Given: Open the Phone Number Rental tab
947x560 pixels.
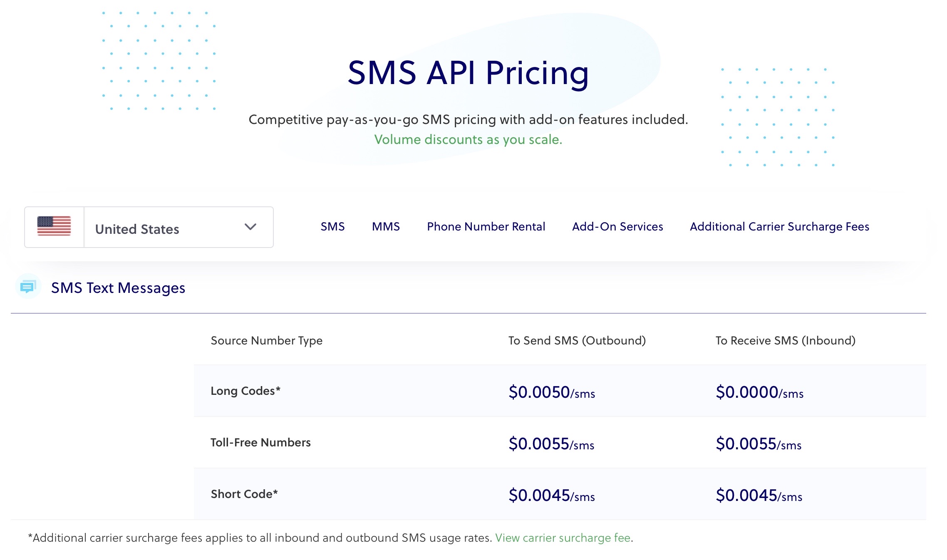Looking at the screenshot, I should click(x=486, y=227).
